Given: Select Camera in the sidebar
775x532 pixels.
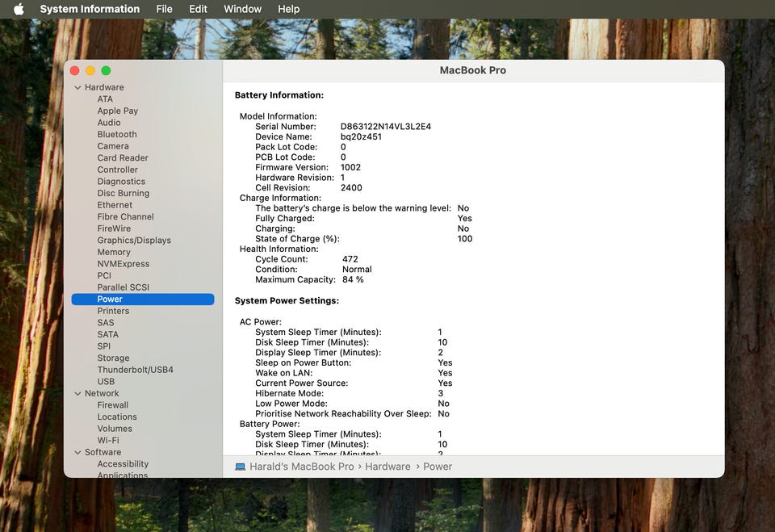Looking at the screenshot, I should [x=113, y=146].
